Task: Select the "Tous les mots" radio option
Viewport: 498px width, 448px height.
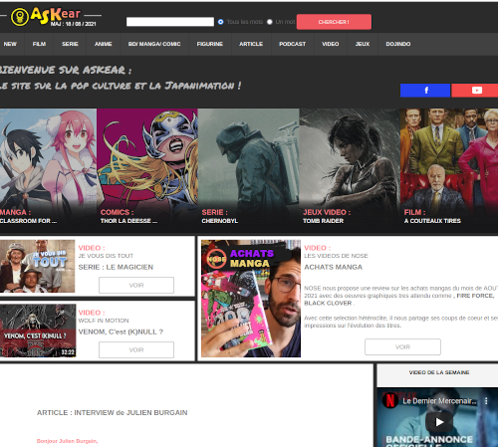Action: [x=221, y=22]
